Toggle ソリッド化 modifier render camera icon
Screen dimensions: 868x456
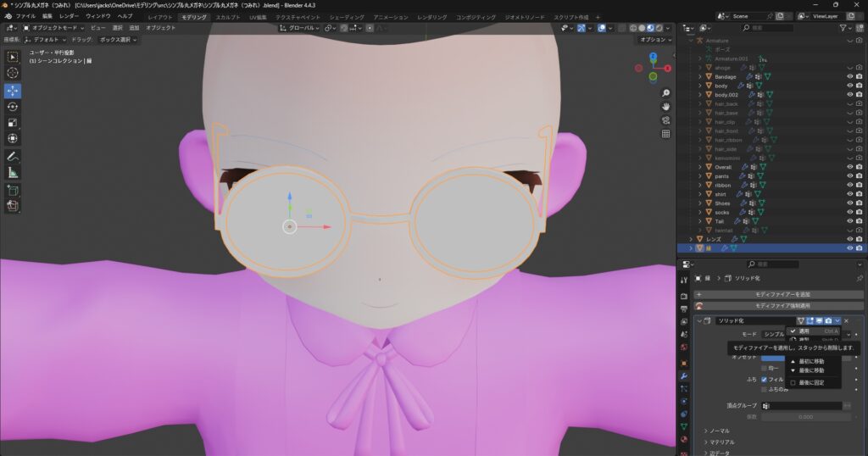click(x=829, y=321)
